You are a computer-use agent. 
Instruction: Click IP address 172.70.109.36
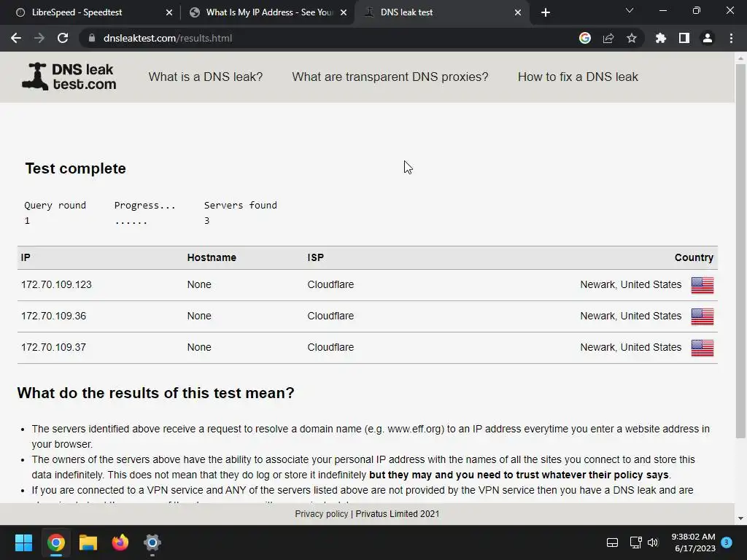53,316
